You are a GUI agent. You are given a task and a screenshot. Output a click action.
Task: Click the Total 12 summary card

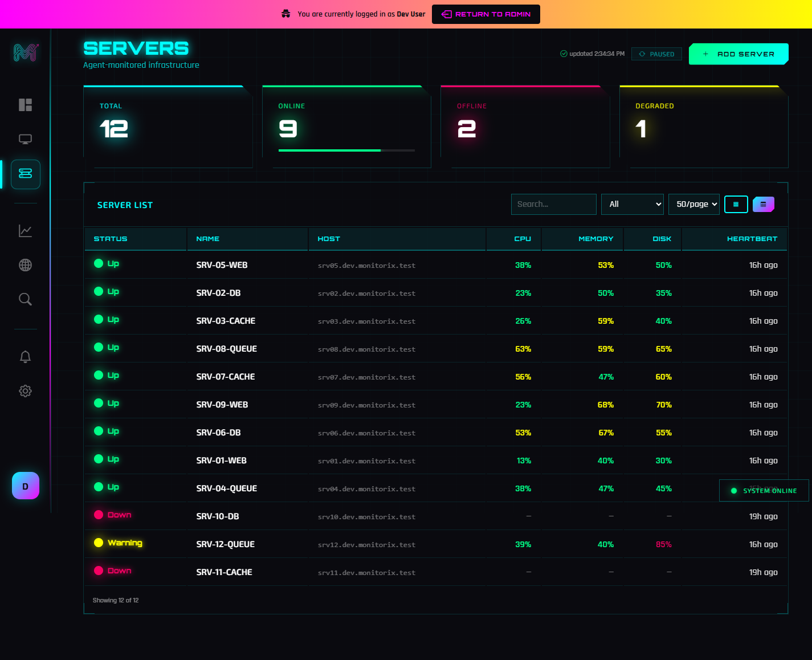point(168,127)
